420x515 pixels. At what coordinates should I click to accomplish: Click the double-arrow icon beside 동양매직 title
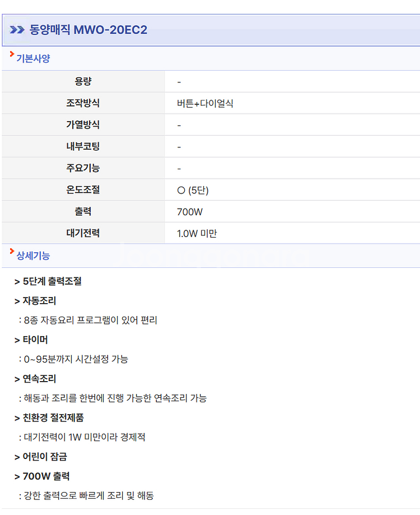(17, 30)
